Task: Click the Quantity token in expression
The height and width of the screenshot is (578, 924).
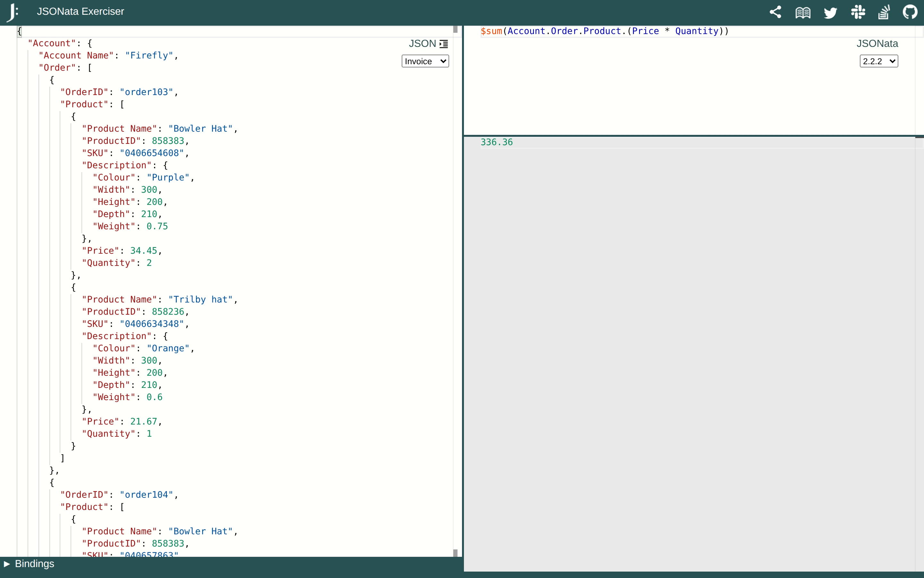Action: click(x=697, y=31)
